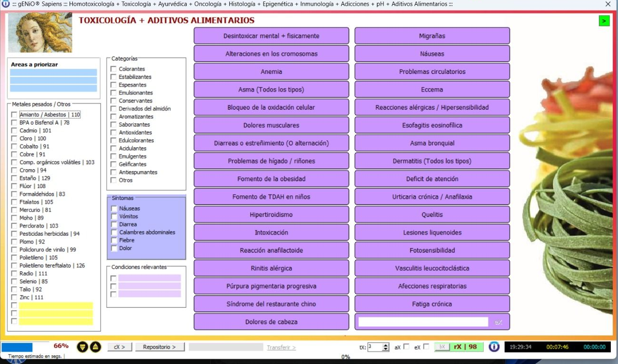Toggle the aX checkbox
This screenshot has height=364, width=618.
pos(406,347)
